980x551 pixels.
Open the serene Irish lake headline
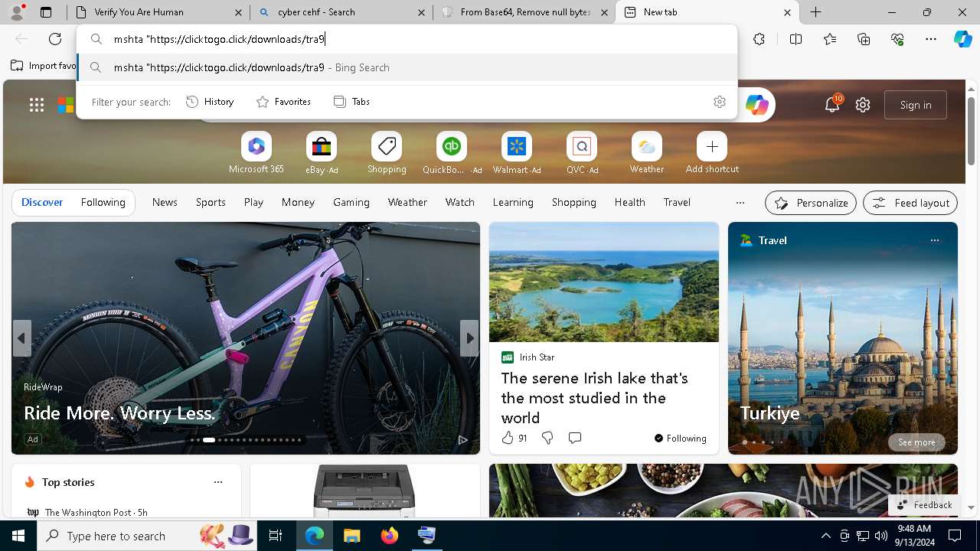(595, 398)
